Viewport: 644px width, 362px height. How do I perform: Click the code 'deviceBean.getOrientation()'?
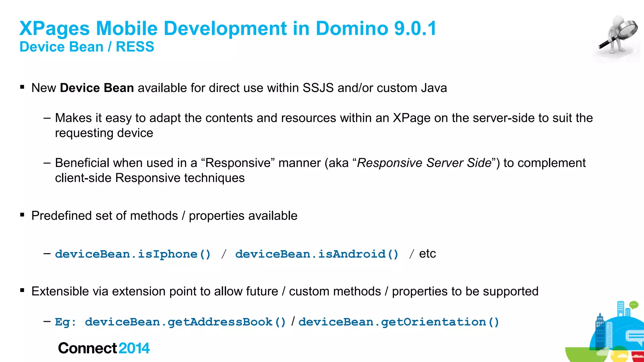coord(399,322)
